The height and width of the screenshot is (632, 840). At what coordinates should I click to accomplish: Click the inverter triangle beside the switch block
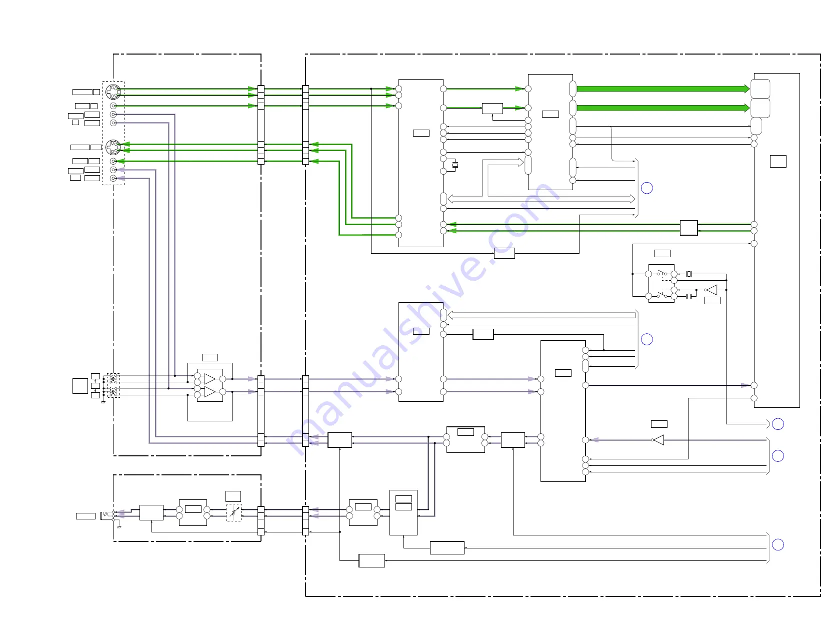[x=711, y=290]
